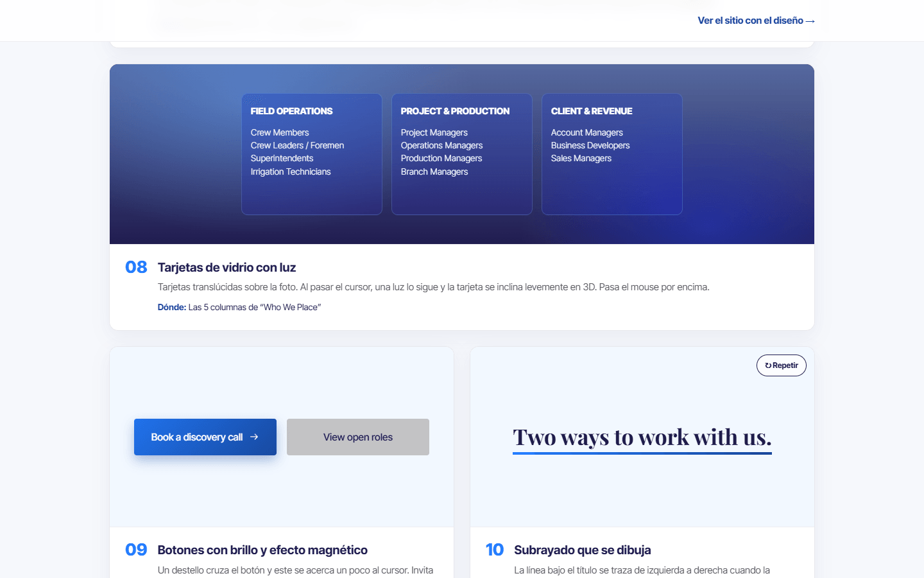Viewport: 924px width, 578px height.
Task: Click the 'Subrayado que se dibuja' title
Action: tap(583, 550)
